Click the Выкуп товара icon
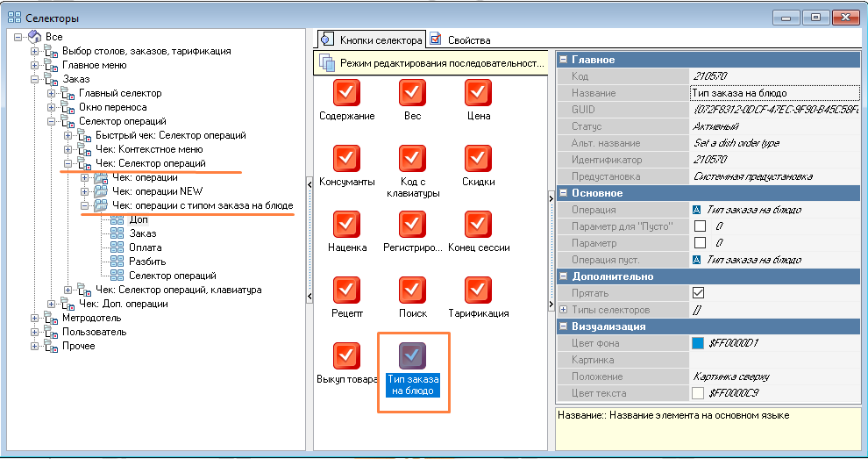This screenshot has width=868, height=459. (347, 355)
